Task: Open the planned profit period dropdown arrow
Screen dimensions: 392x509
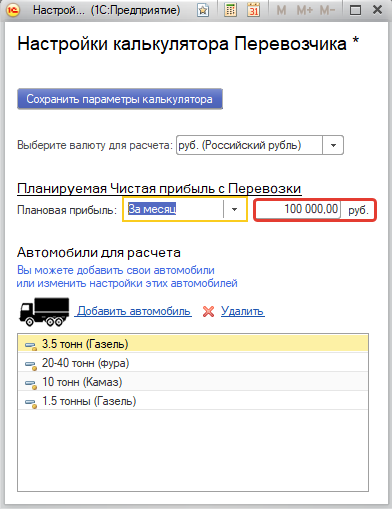Action: (235, 209)
